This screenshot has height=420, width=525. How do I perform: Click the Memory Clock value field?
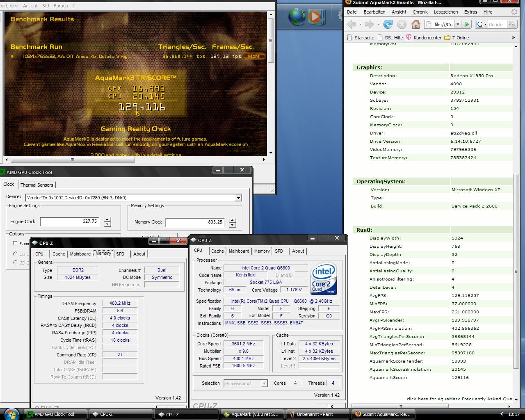tap(195, 222)
